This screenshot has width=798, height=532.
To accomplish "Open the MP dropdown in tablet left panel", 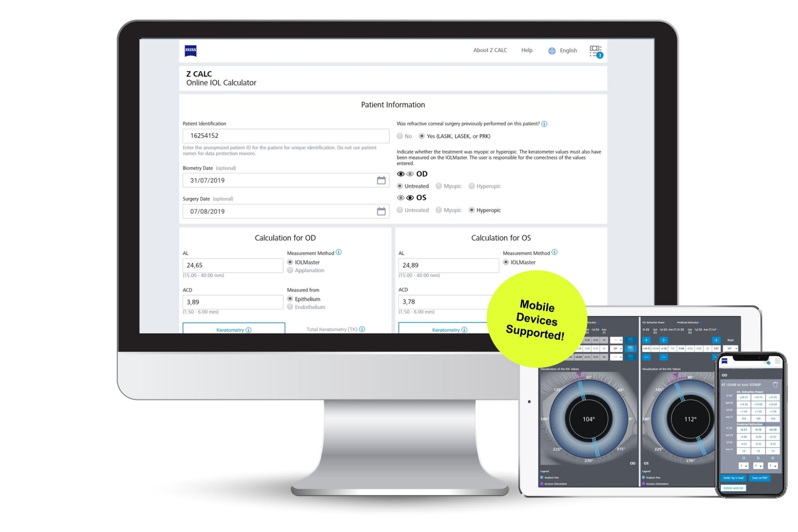I will (x=616, y=348).
